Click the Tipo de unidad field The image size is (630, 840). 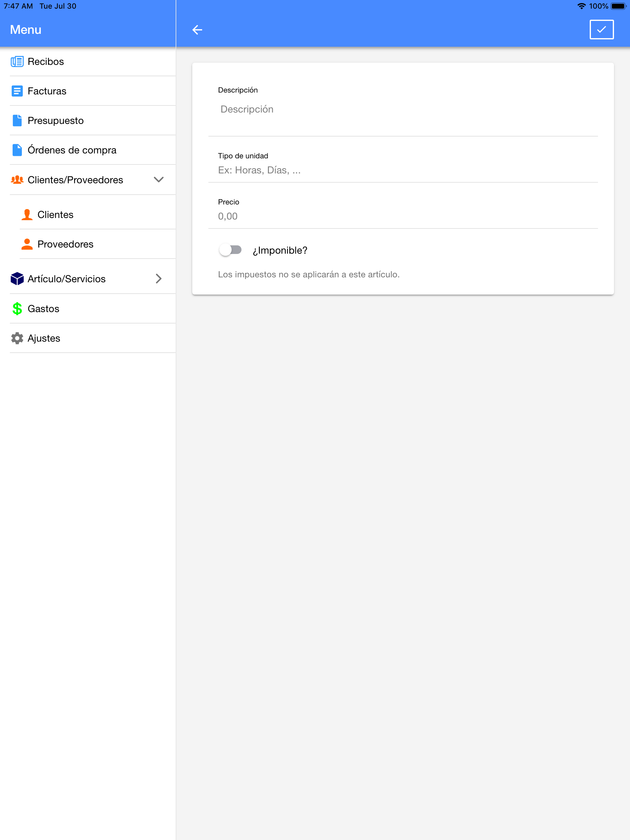(403, 170)
